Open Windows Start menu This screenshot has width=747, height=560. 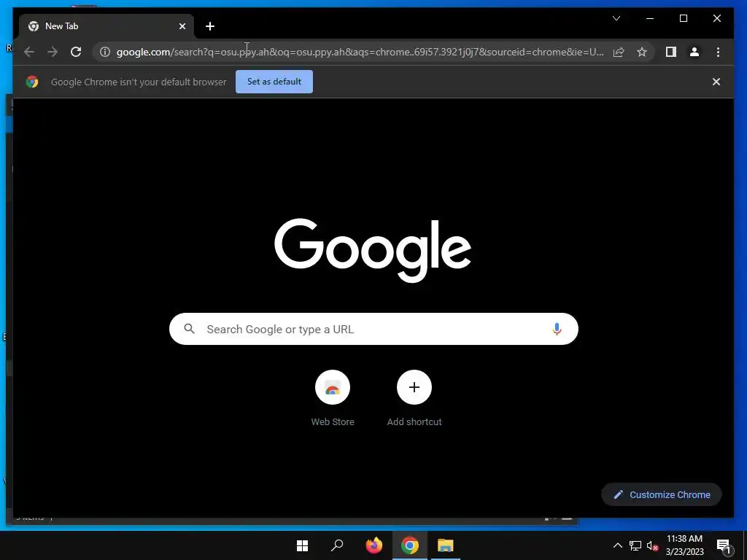point(302,545)
